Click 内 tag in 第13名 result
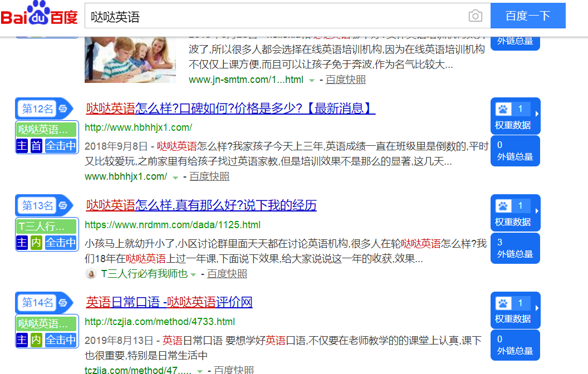 pyautogui.click(x=36, y=243)
